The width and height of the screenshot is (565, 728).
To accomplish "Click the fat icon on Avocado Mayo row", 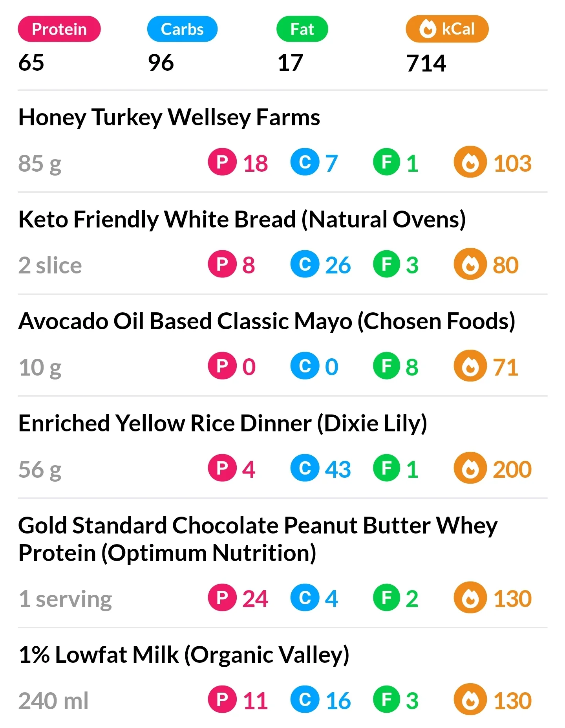I will click(x=387, y=366).
